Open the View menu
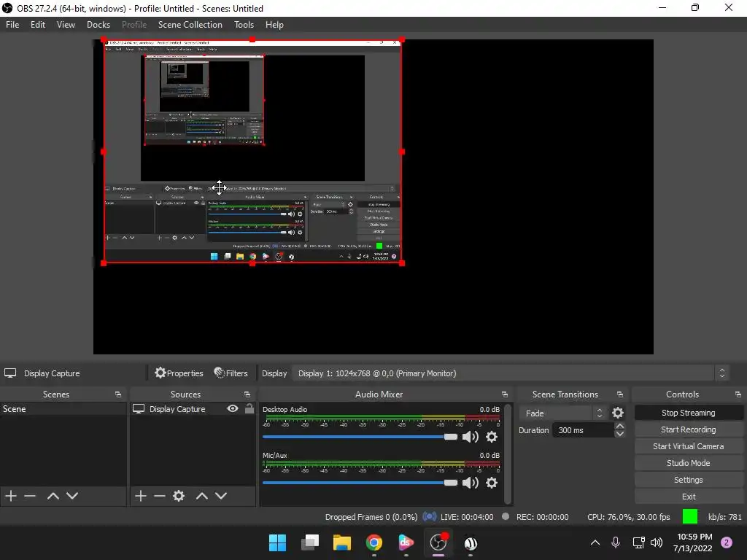This screenshot has height=560, width=747. (66, 25)
